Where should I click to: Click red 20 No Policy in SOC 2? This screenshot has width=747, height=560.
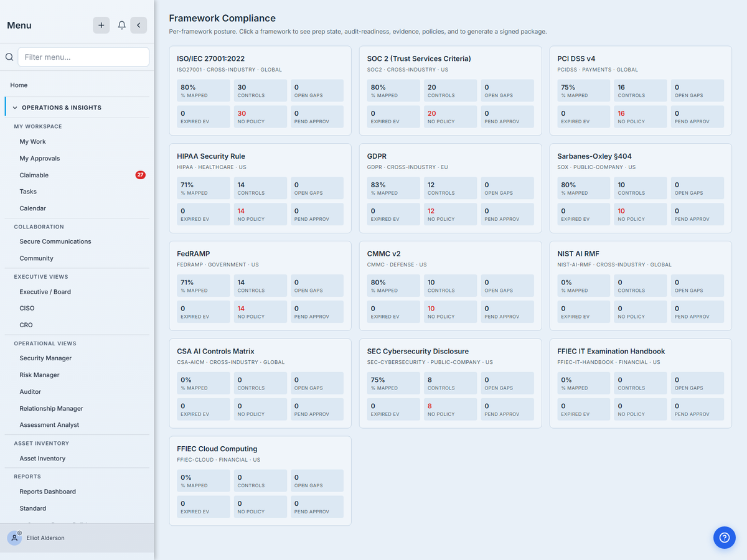(x=451, y=116)
